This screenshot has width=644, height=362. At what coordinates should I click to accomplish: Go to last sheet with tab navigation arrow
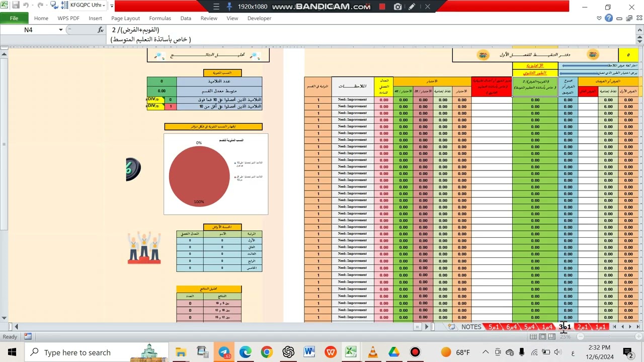(638, 327)
